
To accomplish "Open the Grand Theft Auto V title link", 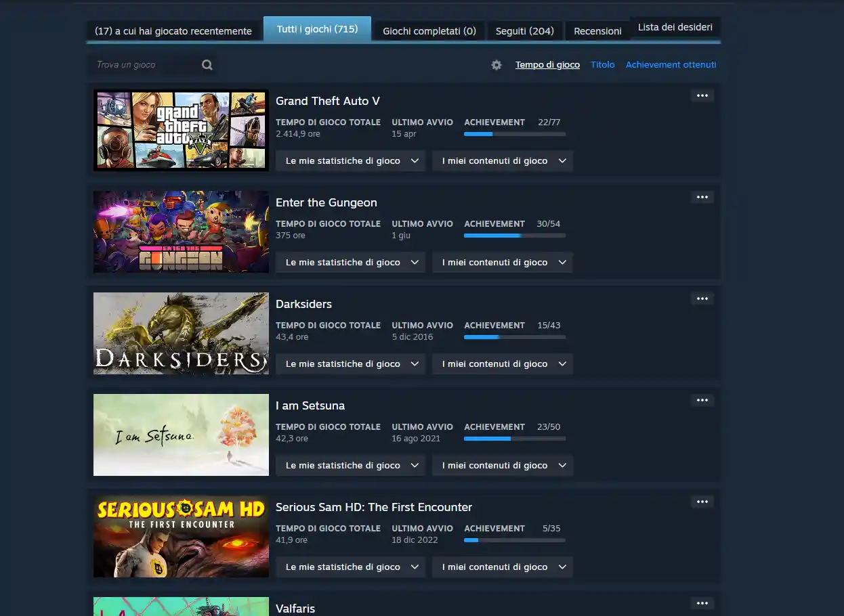I will pos(328,101).
